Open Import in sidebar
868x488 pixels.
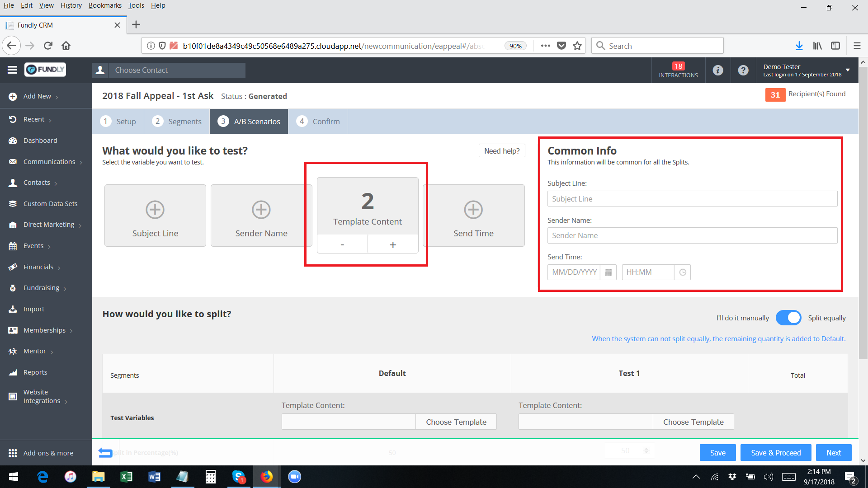click(x=34, y=309)
